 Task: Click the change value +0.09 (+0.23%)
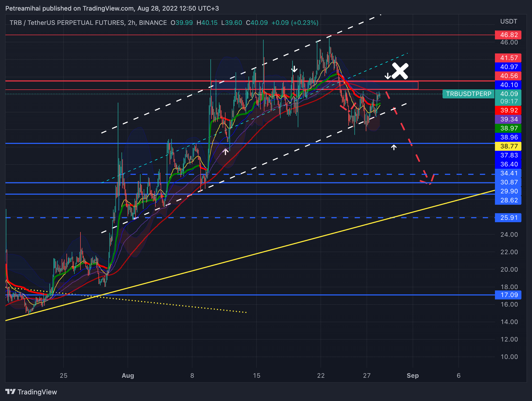pyautogui.click(x=295, y=23)
